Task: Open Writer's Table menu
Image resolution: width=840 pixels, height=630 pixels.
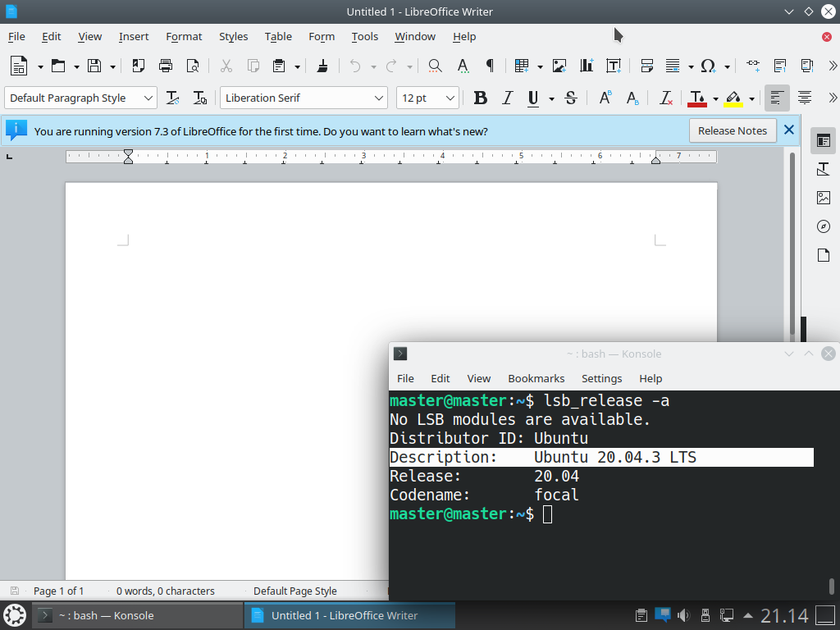Action: 278,36
